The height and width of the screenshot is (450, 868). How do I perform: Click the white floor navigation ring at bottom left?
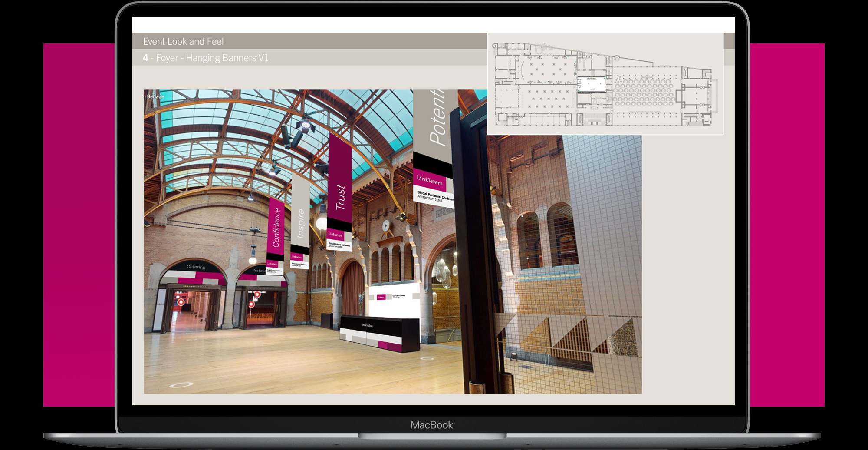181,385
